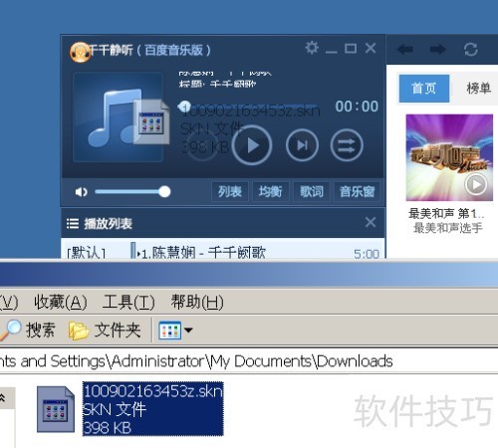Select the 默认 playlist entry
The image size is (498, 448).
(x=86, y=253)
